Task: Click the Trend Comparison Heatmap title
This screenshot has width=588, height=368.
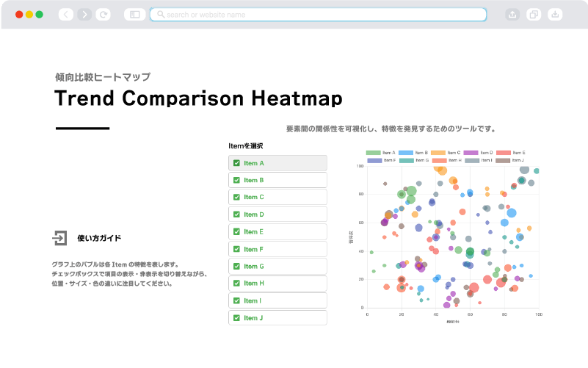Action: tap(198, 98)
